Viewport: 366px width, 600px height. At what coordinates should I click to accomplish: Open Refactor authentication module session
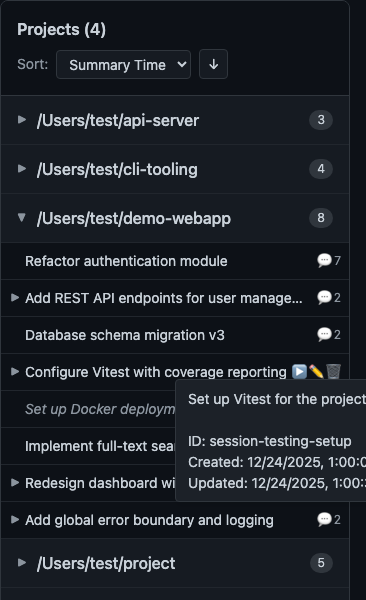click(126, 261)
